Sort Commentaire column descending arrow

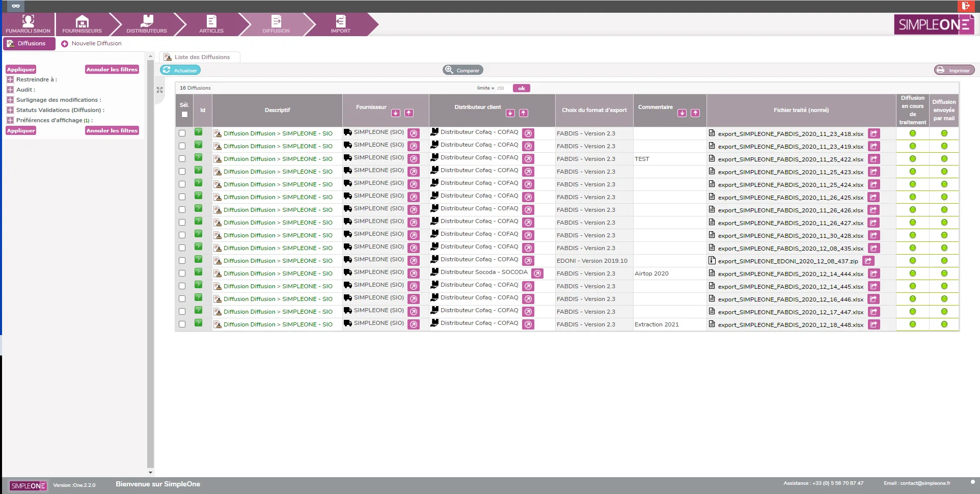click(x=682, y=113)
